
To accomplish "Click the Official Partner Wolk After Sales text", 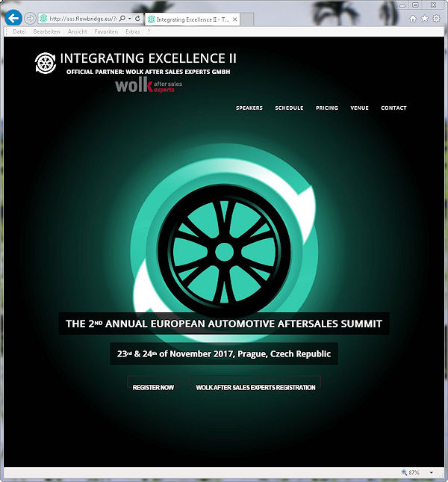I will click(x=149, y=72).
